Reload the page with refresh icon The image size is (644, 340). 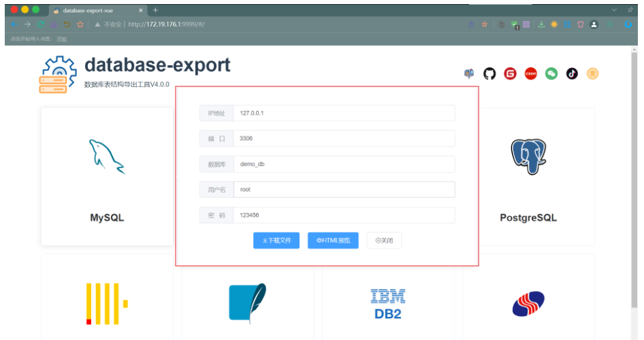[41, 24]
